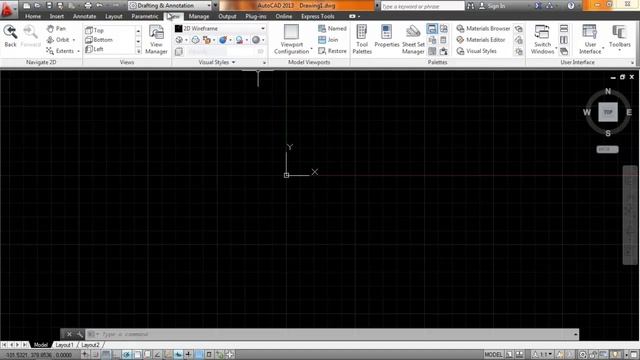Viewport: 640px width, 360px height.
Task: Click the command line input field
Action: [331, 334]
